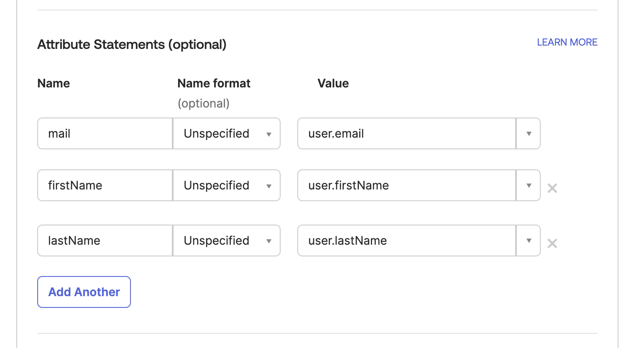Screen dimensions: 644x348
Task: Click the Unspecified format arrow in the lastName row
Action: 269,241
